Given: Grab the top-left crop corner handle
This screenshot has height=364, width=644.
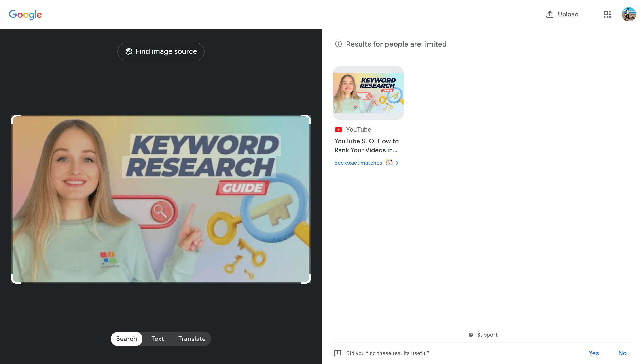Looking at the screenshot, I should 13,117.
